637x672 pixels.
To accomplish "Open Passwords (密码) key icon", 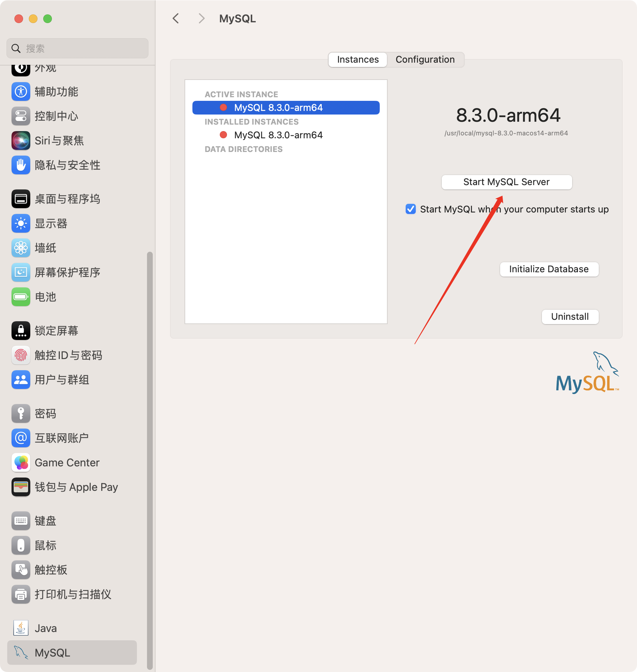I will [21, 413].
